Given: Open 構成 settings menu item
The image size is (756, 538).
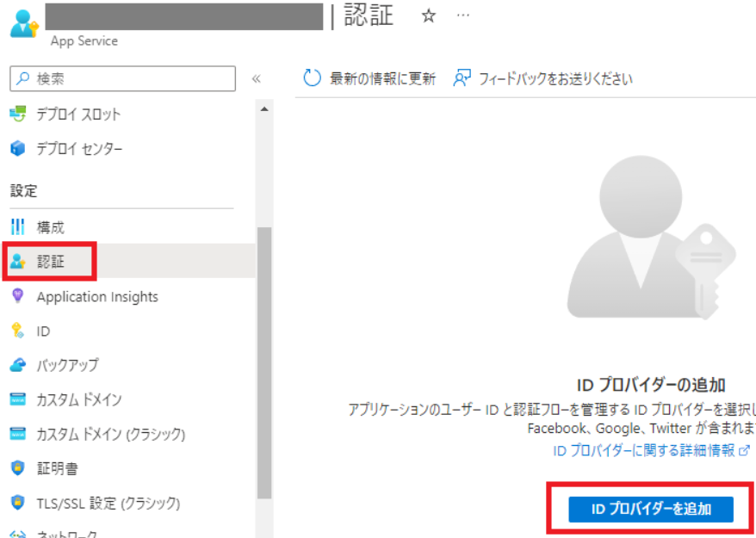Looking at the screenshot, I should pyautogui.click(x=50, y=227).
